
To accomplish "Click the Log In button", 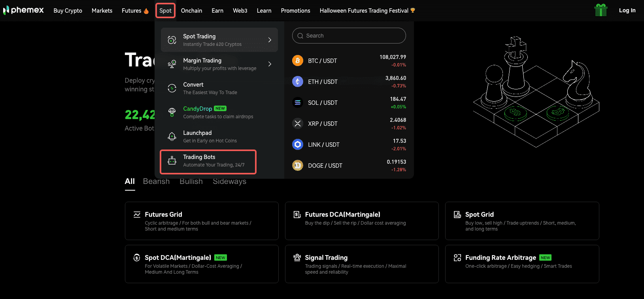I will click(627, 10).
